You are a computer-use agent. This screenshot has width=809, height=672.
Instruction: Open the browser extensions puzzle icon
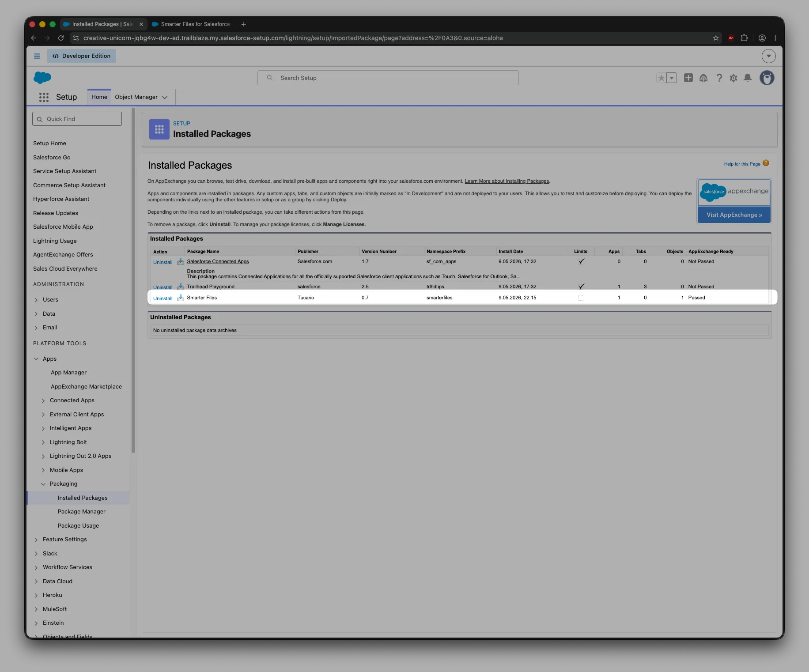click(745, 38)
